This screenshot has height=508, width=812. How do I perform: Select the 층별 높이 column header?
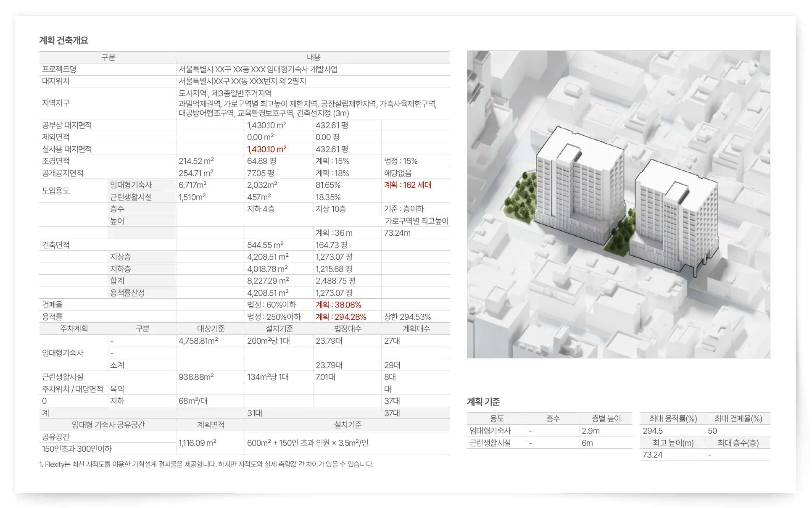coord(606,419)
